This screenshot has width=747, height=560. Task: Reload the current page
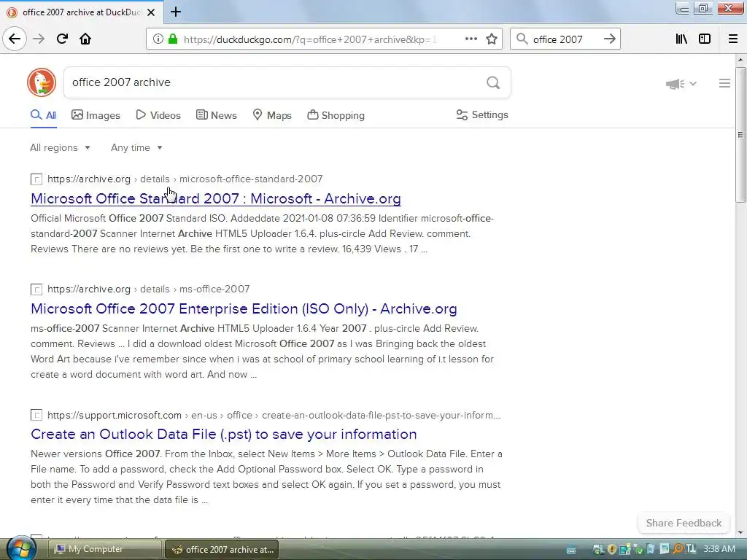(62, 39)
